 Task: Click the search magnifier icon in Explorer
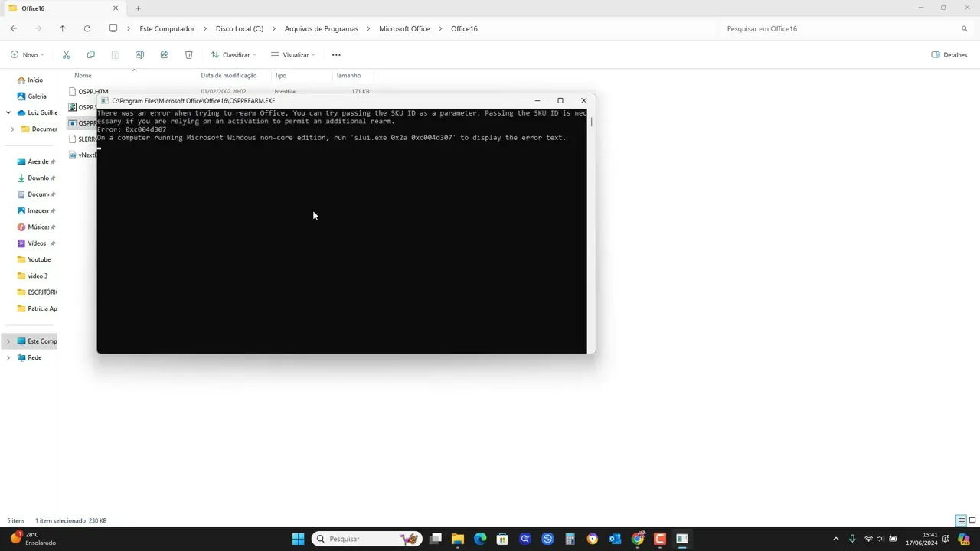pyautogui.click(x=965, y=28)
